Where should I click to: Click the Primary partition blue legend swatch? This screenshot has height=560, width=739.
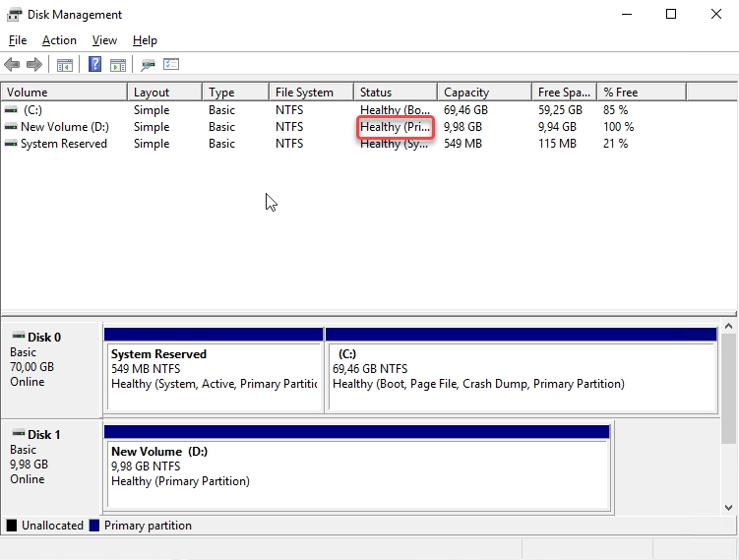(94, 526)
